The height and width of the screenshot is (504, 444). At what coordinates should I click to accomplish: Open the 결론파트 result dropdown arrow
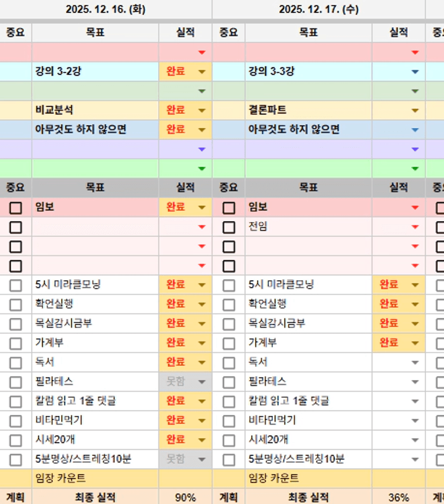click(x=414, y=111)
